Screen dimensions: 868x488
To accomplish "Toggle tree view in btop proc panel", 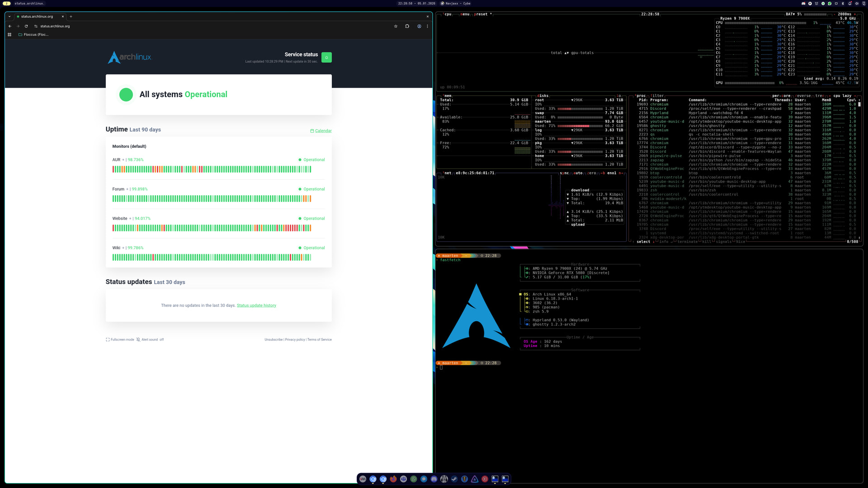I will (820, 96).
